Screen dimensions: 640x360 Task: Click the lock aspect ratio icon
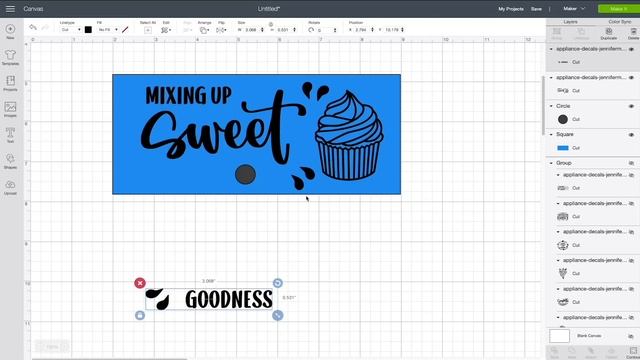[271, 24]
